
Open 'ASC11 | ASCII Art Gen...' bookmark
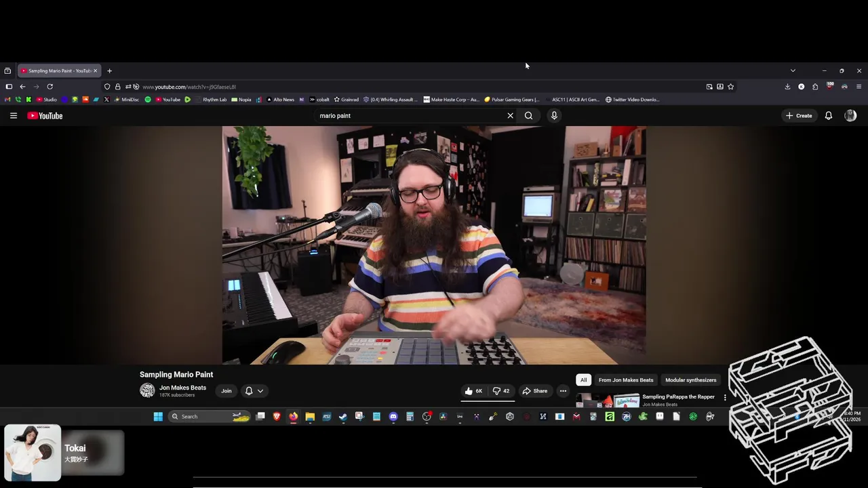point(571,100)
